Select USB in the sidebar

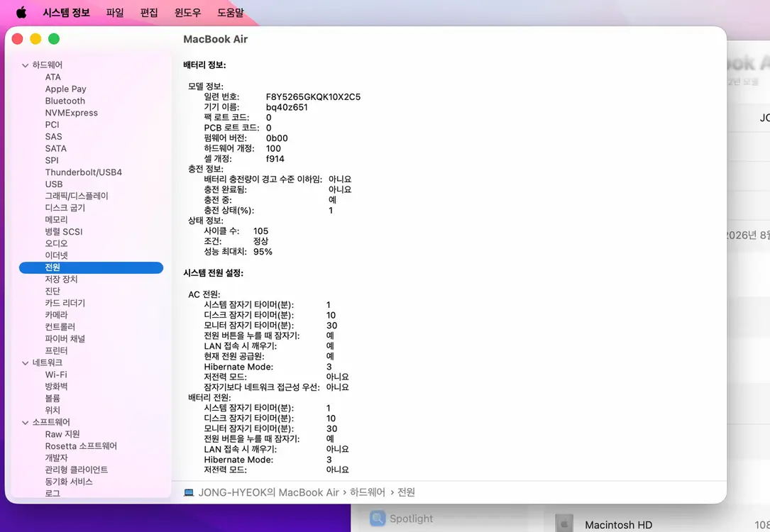[54, 184]
